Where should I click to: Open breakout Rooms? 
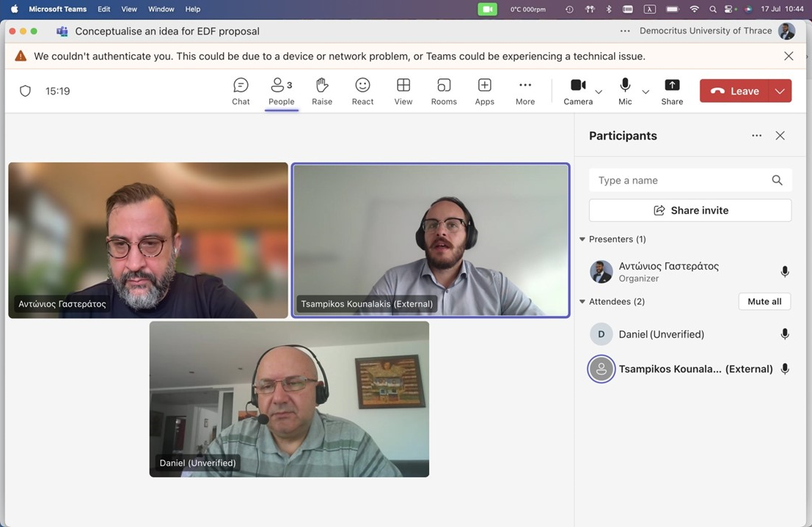pyautogui.click(x=444, y=92)
